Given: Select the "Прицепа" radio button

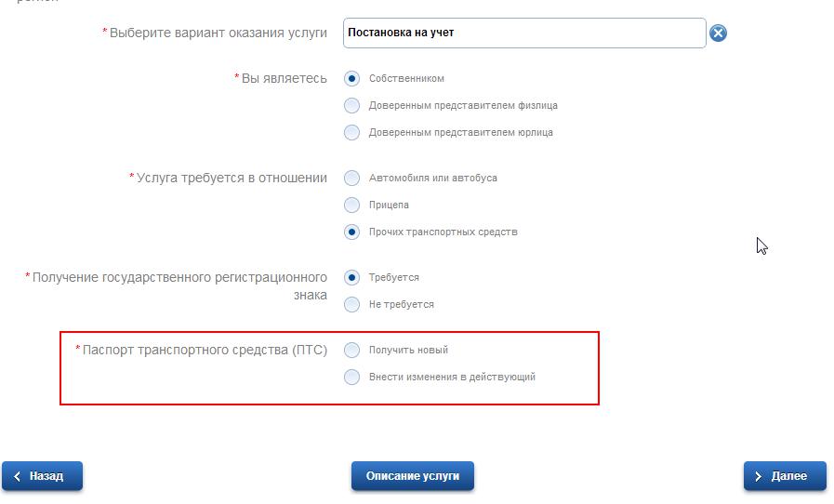Looking at the screenshot, I should [351, 206].
